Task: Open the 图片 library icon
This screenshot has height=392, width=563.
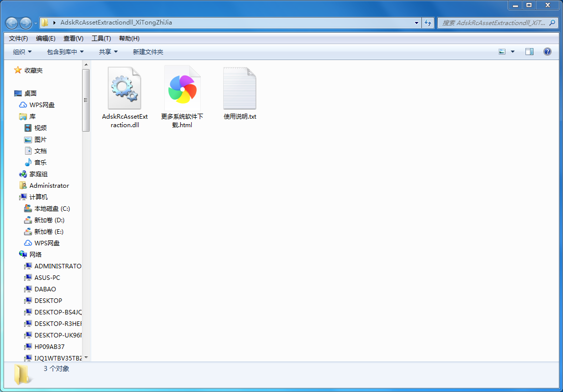Action: [28, 139]
